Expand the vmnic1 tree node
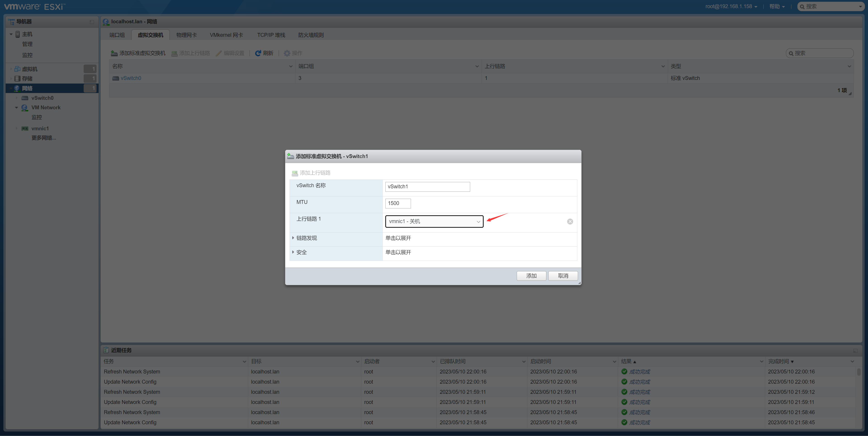The width and height of the screenshot is (868, 436). (x=16, y=128)
